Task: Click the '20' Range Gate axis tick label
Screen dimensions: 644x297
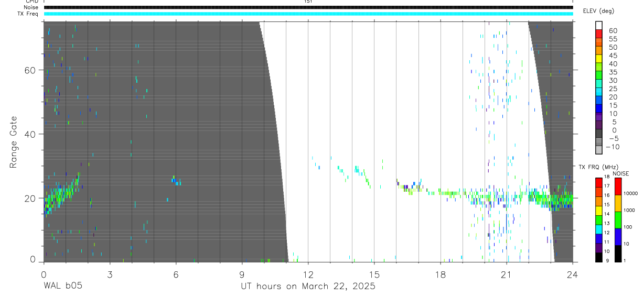Action: (x=31, y=199)
